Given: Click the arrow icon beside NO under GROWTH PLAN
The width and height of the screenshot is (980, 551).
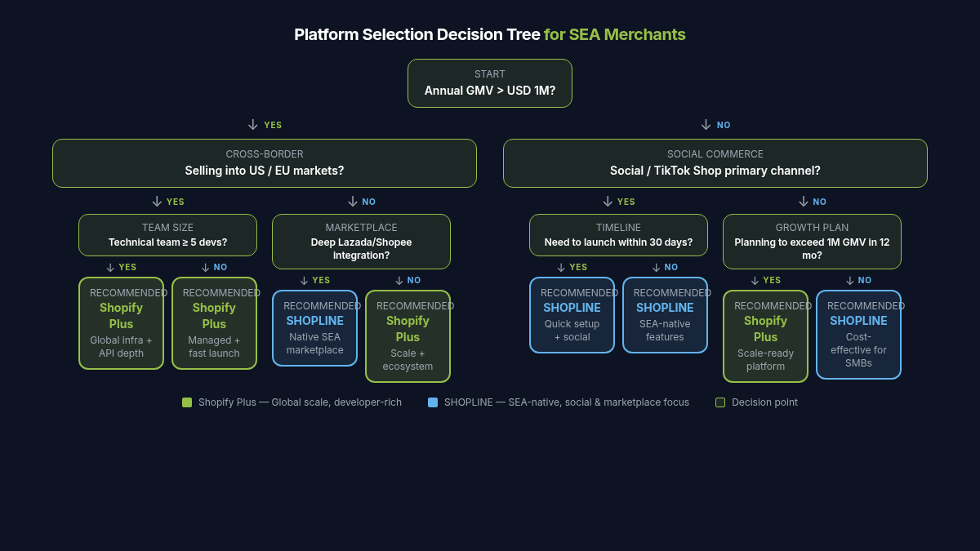Looking at the screenshot, I should (849, 280).
